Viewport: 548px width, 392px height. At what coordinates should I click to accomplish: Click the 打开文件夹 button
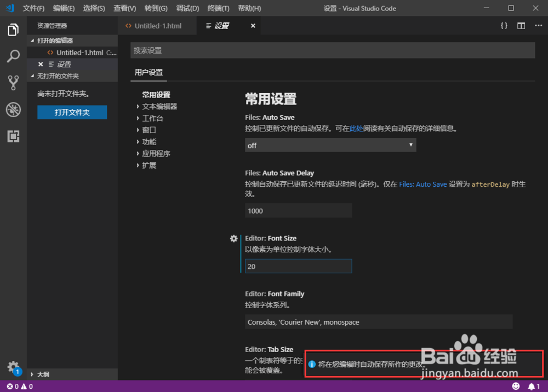coord(72,112)
